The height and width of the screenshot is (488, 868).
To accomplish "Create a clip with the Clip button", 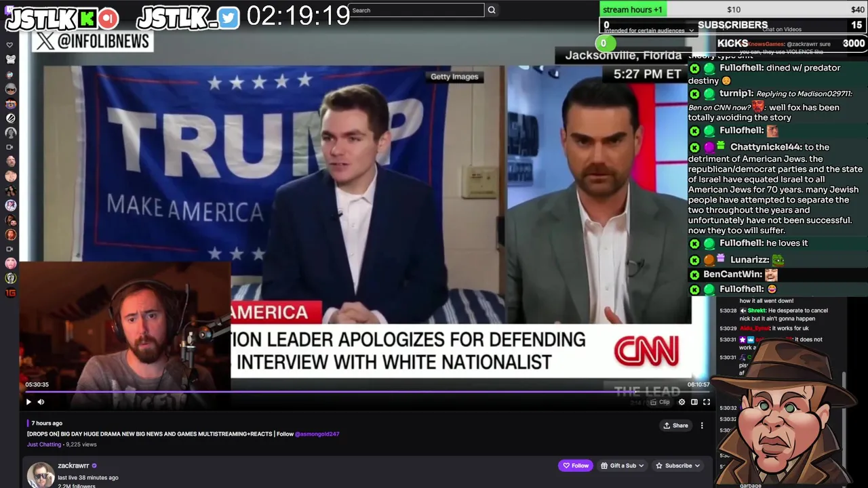I will pos(660,402).
